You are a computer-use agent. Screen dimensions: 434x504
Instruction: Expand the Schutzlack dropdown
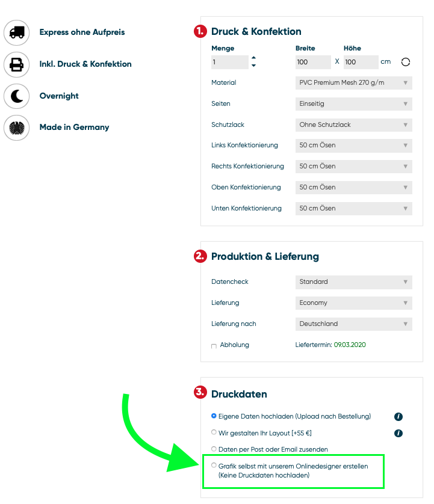click(353, 125)
